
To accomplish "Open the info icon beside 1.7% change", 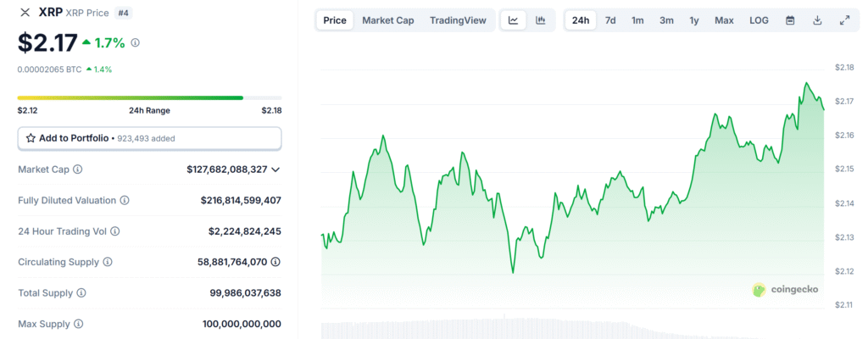I will coord(135,42).
